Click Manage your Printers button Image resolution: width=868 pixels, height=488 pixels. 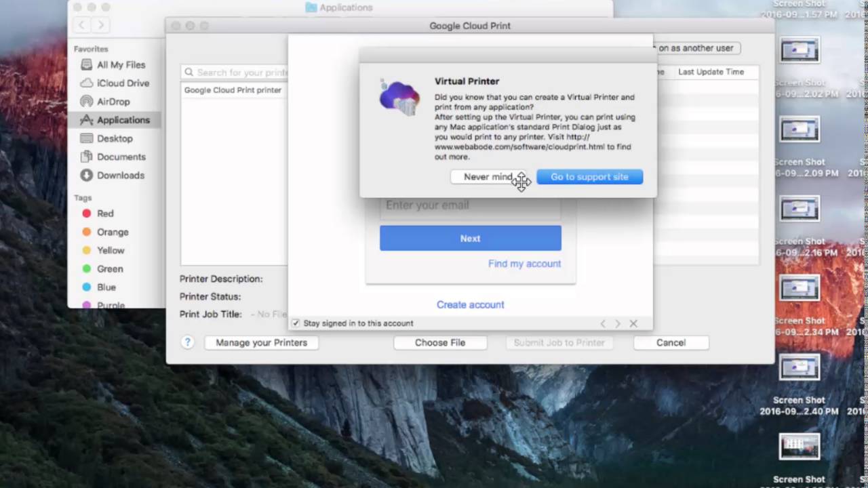[x=261, y=343]
